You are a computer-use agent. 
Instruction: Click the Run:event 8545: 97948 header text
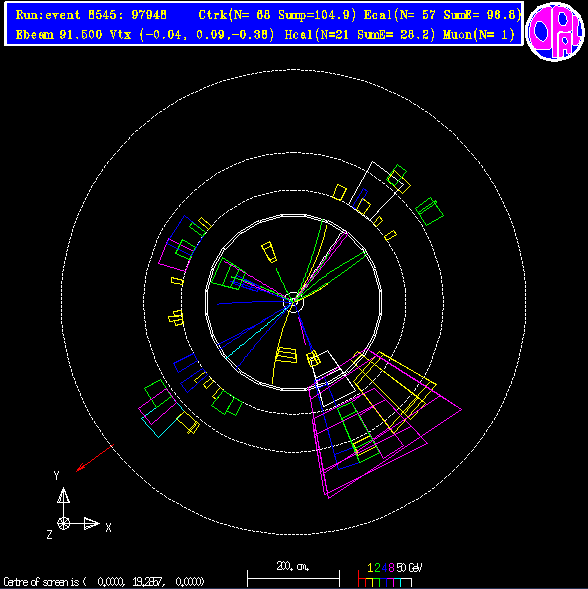(x=91, y=15)
